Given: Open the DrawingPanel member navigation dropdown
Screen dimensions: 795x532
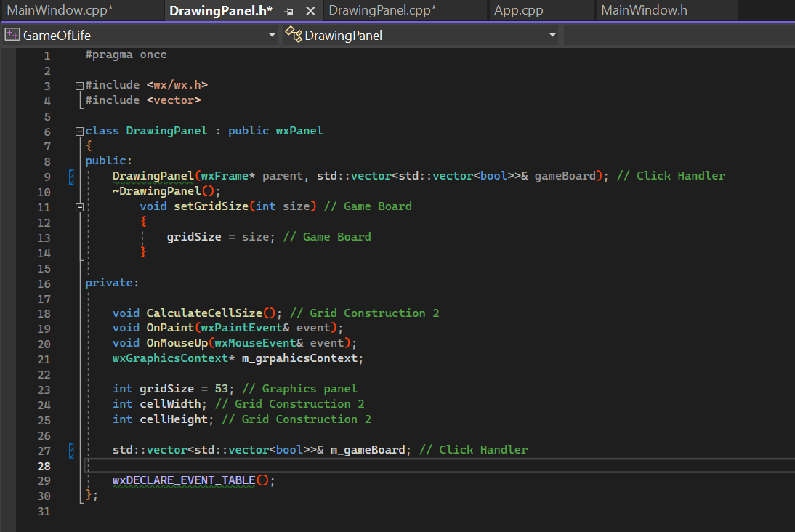Looking at the screenshot, I should [x=552, y=34].
